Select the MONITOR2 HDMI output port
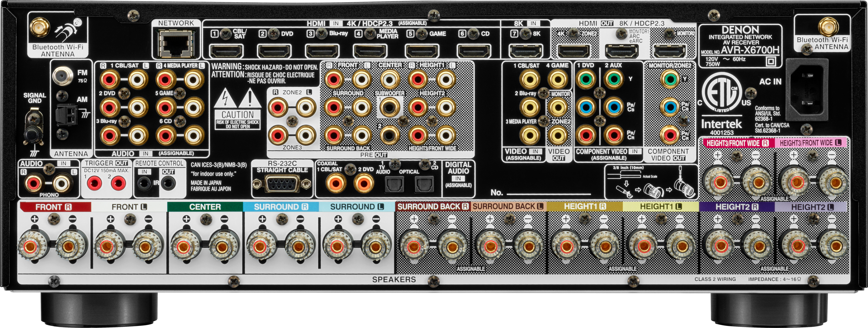Screen dimensions: 868x328 (x=670, y=51)
